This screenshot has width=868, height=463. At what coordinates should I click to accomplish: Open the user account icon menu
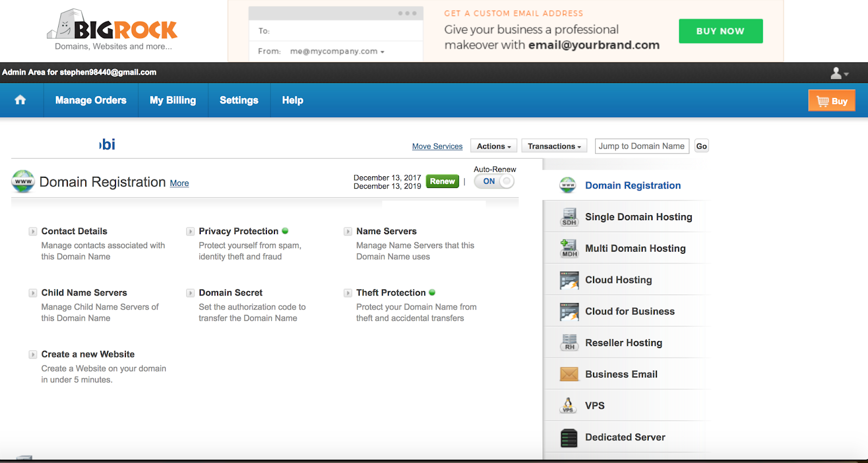tap(839, 73)
